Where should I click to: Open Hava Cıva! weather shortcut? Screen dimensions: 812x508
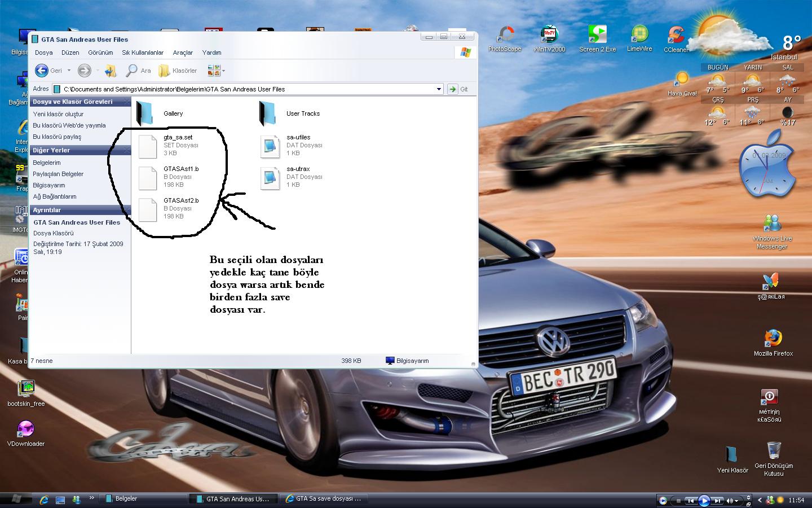point(682,84)
